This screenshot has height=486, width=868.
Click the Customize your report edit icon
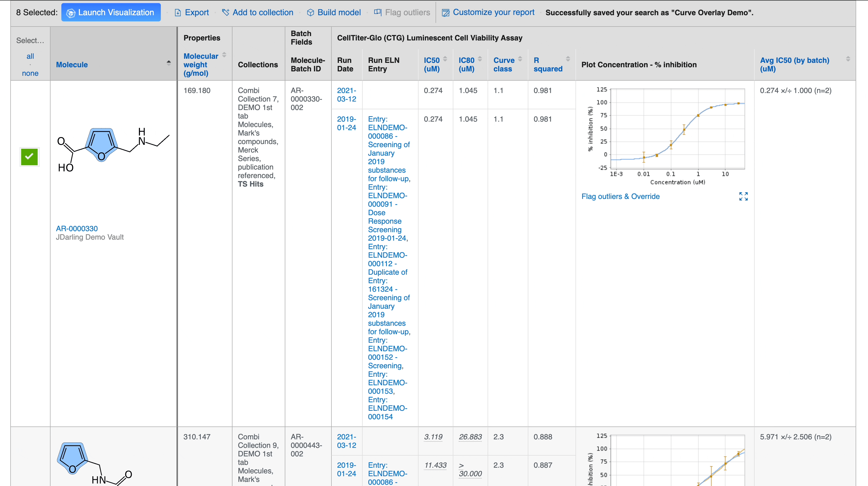445,13
